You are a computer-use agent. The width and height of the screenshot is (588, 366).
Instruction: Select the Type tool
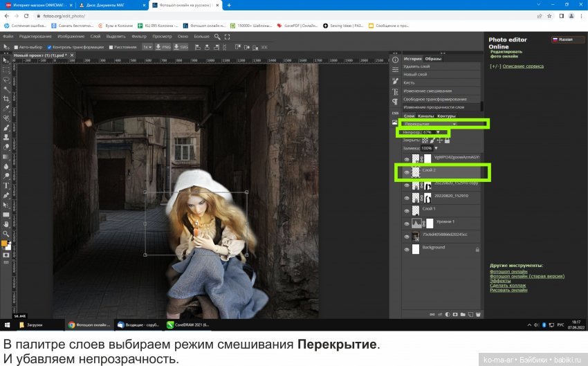point(6,185)
